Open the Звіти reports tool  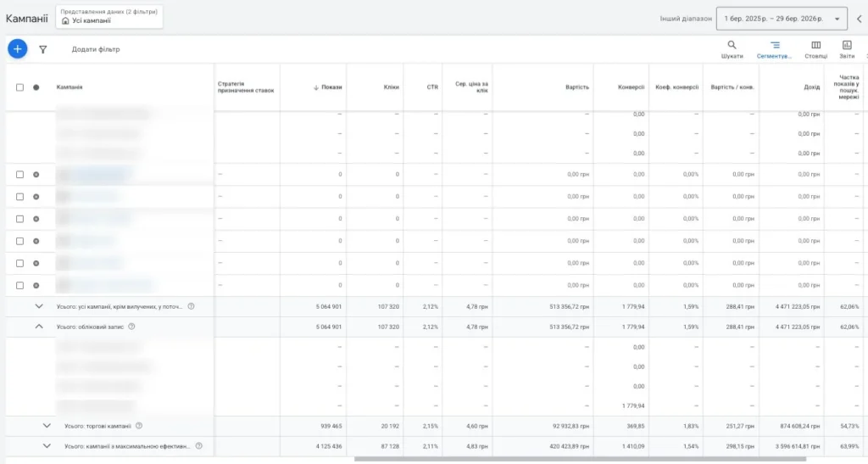coord(847,48)
